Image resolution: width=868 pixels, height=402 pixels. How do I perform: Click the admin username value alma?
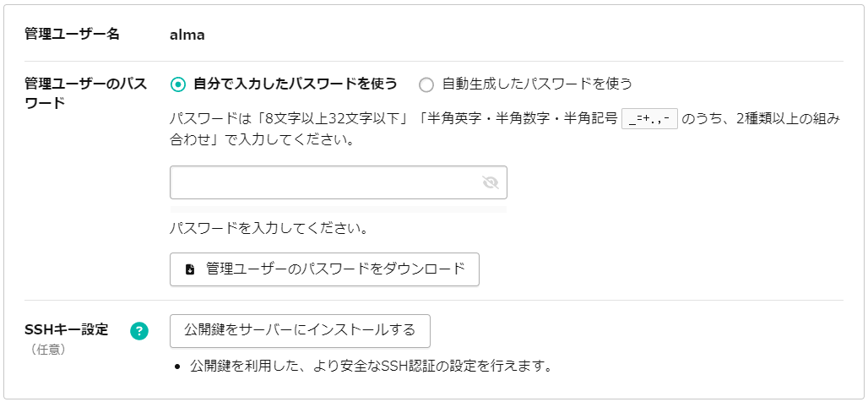187,35
